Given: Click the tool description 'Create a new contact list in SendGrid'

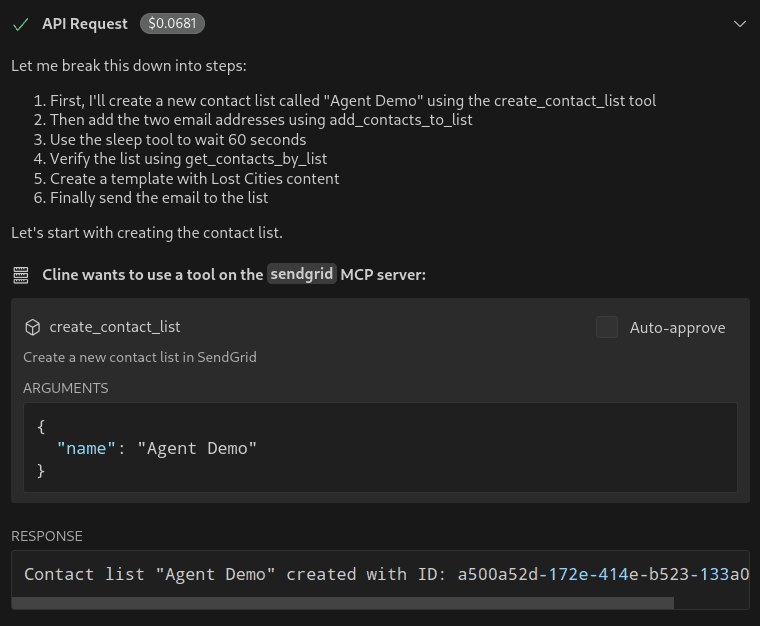Looking at the screenshot, I should tap(140, 358).
